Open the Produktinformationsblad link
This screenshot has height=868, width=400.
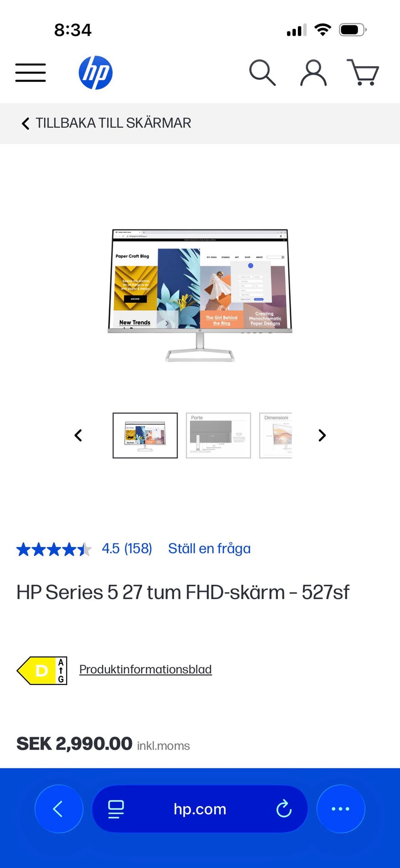[145, 669]
